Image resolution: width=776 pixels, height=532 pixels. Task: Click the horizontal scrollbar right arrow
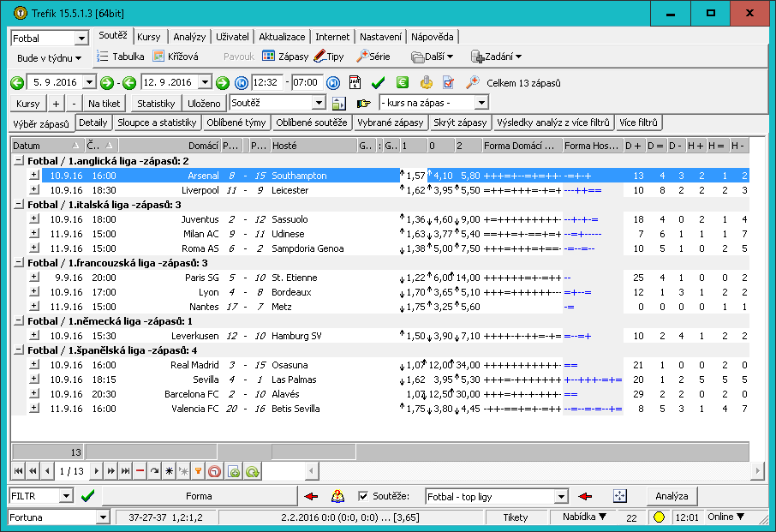757,471
